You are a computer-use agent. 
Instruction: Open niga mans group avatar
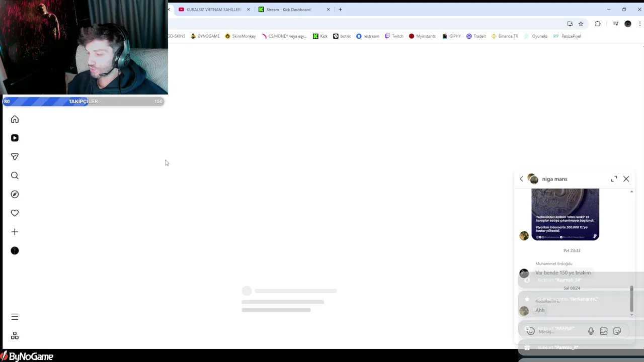point(533,179)
